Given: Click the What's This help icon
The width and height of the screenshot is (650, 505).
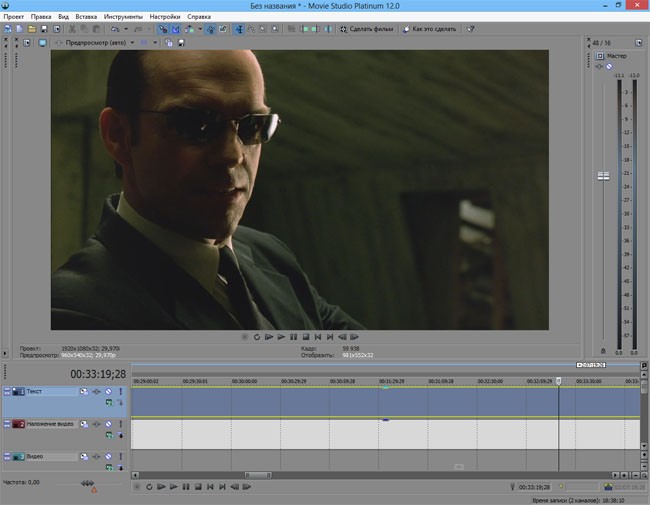Looking at the screenshot, I should click(470, 29).
